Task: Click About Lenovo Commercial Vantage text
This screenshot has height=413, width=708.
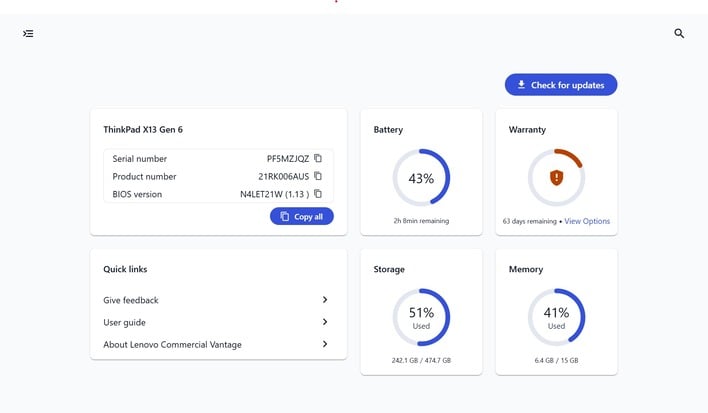Action: click(172, 344)
